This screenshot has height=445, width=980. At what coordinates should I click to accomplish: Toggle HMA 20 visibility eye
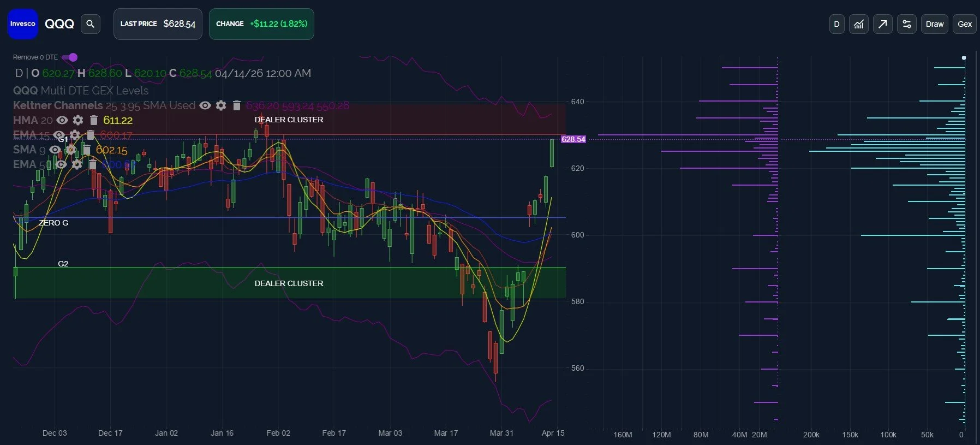62,120
